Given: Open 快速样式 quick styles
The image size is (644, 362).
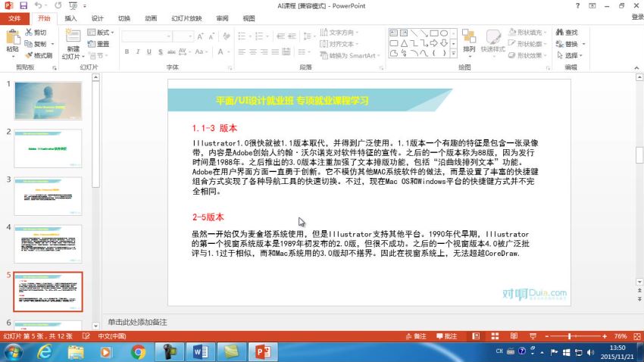Looking at the screenshot, I should 492,43.
